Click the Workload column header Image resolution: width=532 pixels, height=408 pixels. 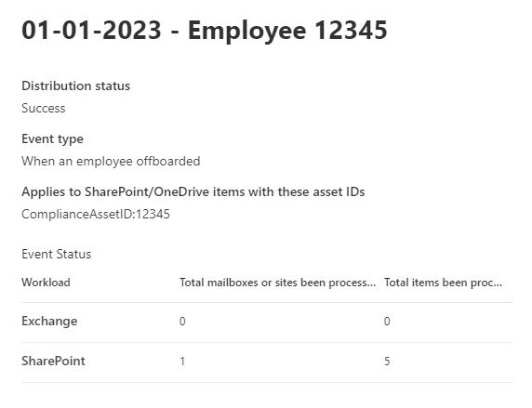[46, 283]
